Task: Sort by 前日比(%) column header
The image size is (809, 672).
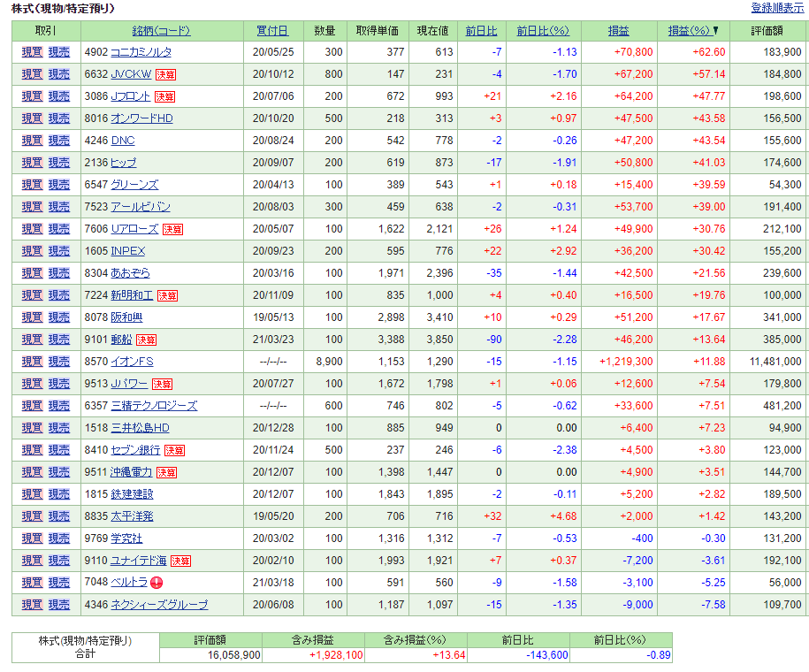Action: tap(543, 31)
